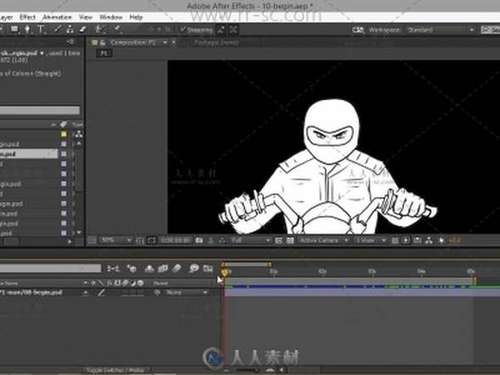The width and height of the screenshot is (500, 375).
Task: Click the timeline graph editor icon
Action: pyautogui.click(x=208, y=268)
